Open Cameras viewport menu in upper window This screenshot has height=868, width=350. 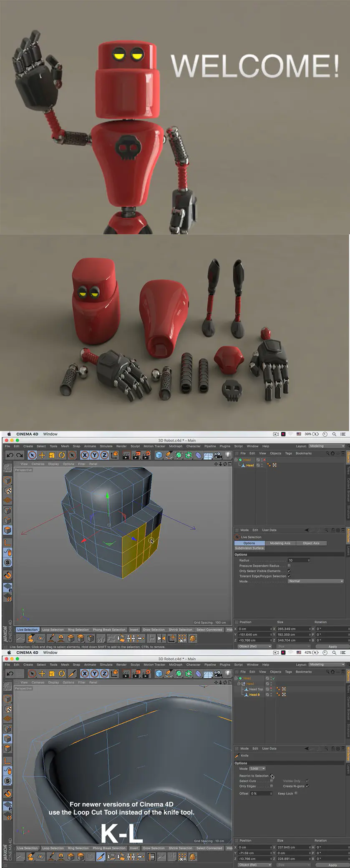(x=38, y=464)
